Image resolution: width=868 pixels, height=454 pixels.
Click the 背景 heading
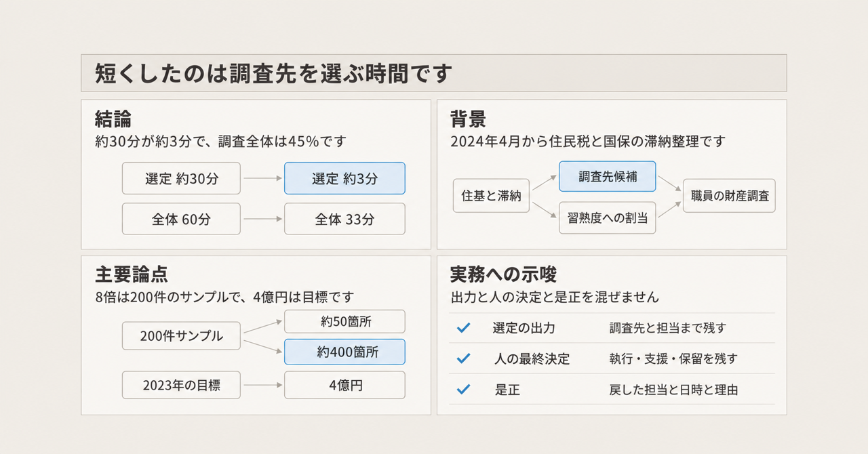pyautogui.click(x=469, y=120)
